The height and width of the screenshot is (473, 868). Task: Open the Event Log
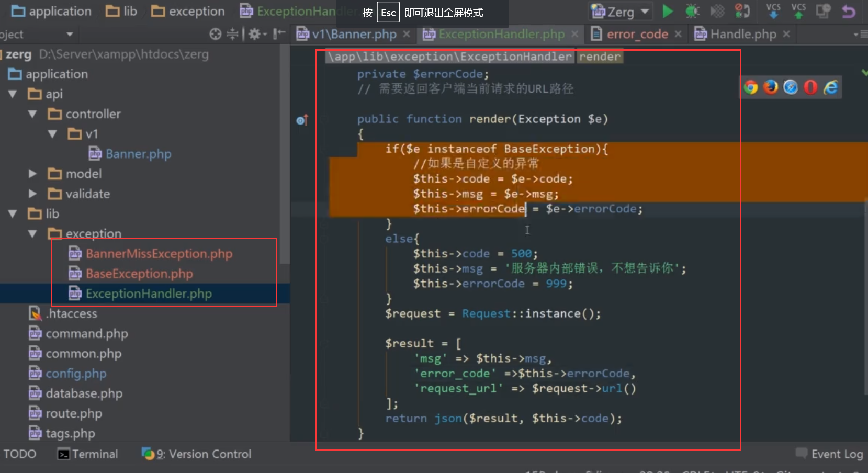(829, 454)
